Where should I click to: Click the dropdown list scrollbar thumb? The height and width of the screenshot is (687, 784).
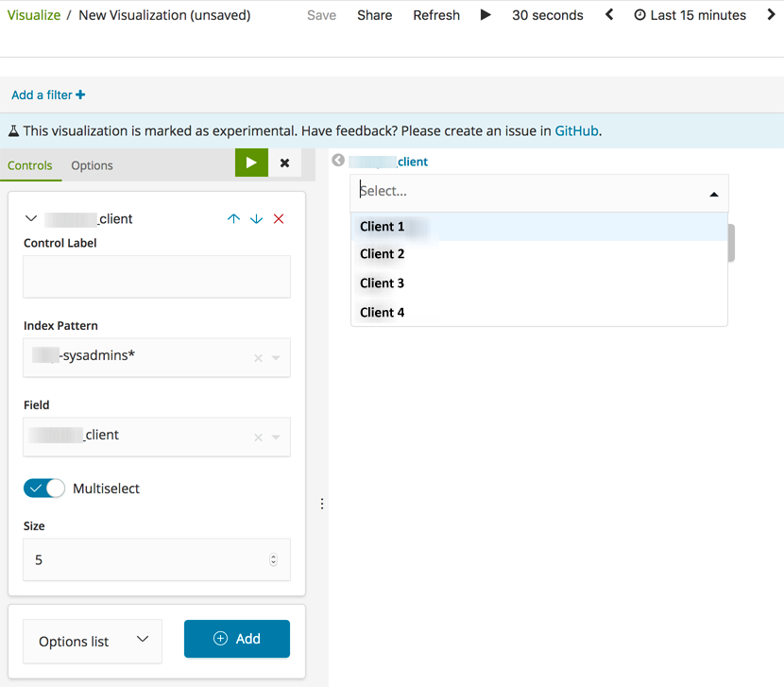[x=731, y=243]
